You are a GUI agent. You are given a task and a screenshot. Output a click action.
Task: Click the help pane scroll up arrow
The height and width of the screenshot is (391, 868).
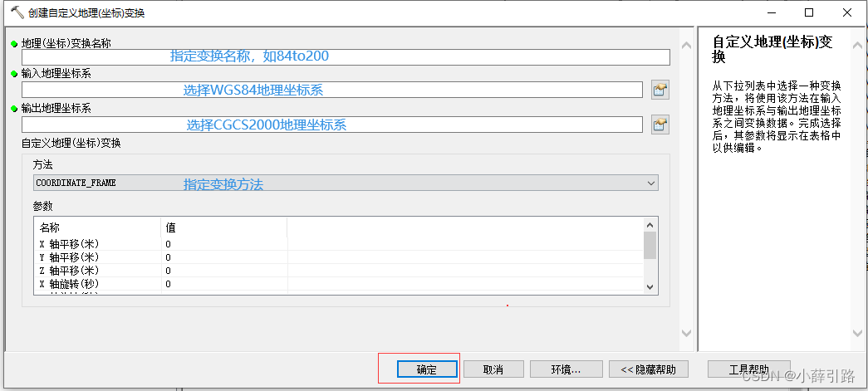[x=857, y=46]
